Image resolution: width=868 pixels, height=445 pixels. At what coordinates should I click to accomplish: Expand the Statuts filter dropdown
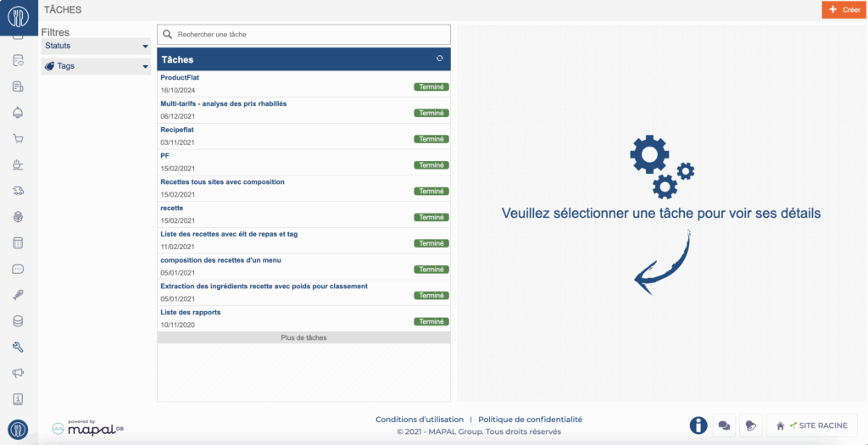tap(96, 46)
